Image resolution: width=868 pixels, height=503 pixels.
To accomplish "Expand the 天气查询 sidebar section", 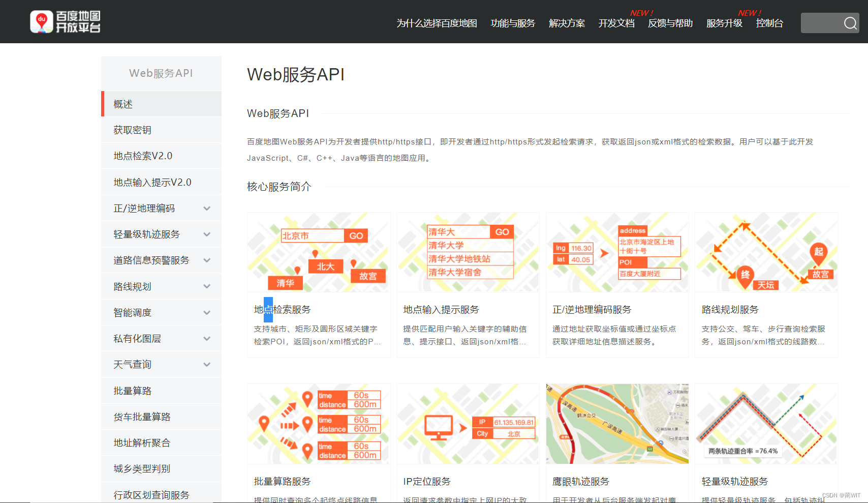I will click(x=207, y=364).
